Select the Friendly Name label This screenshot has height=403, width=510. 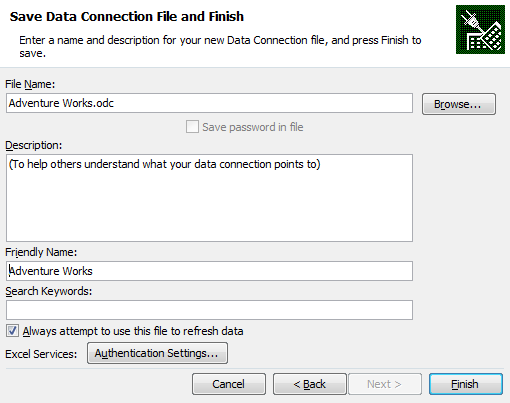(x=41, y=252)
